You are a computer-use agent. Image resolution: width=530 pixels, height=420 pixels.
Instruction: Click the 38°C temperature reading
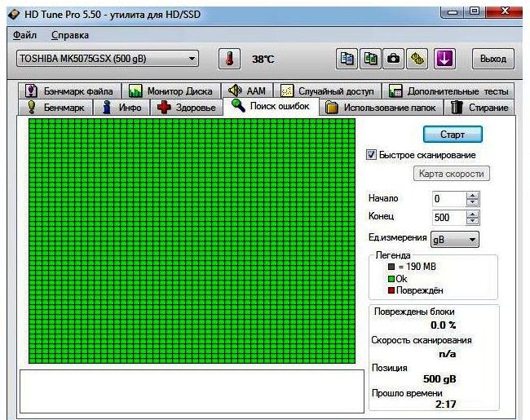pos(263,60)
